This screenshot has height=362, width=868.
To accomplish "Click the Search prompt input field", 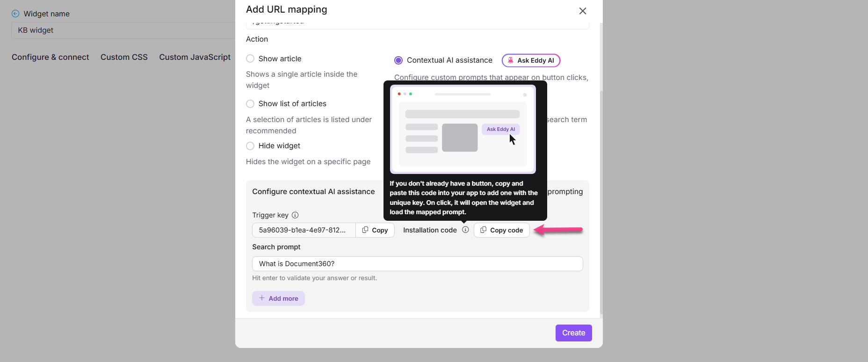I will click(418, 264).
